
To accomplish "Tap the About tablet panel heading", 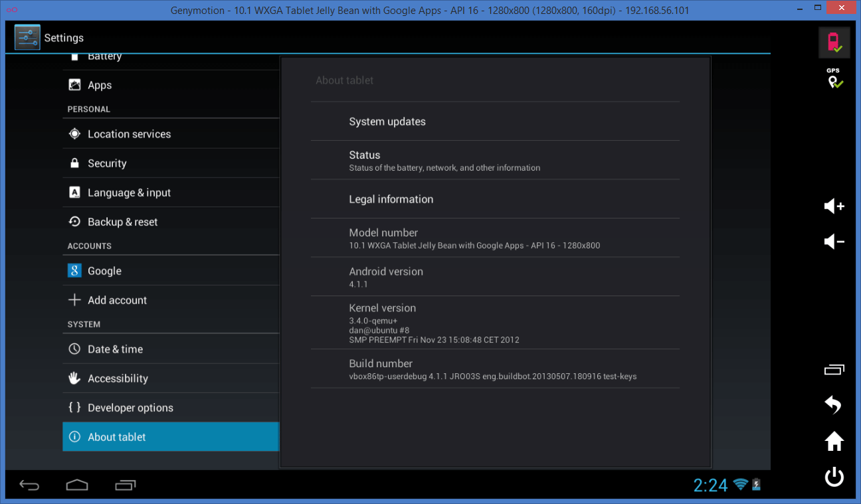I will (x=344, y=80).
